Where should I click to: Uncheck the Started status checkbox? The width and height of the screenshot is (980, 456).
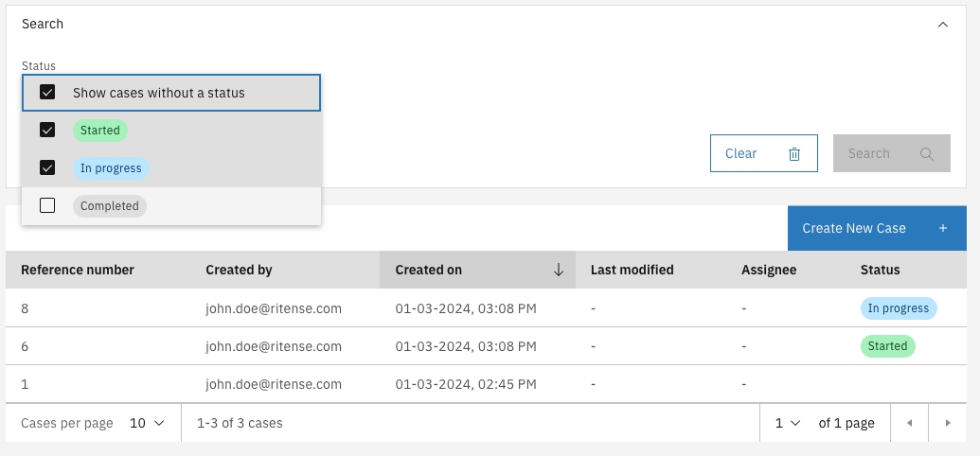tap(47, 131)
